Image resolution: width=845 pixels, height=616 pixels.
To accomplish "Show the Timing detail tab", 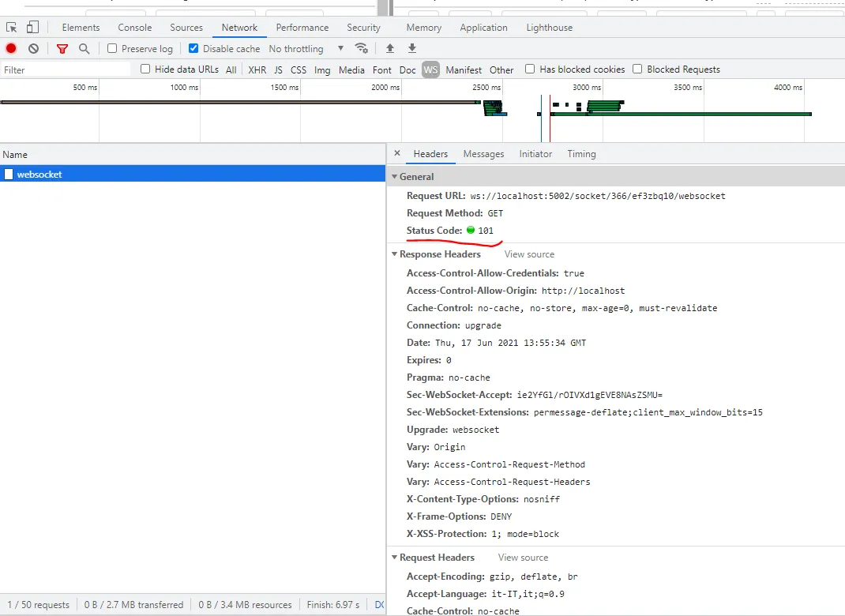I will tap(581, 154).
